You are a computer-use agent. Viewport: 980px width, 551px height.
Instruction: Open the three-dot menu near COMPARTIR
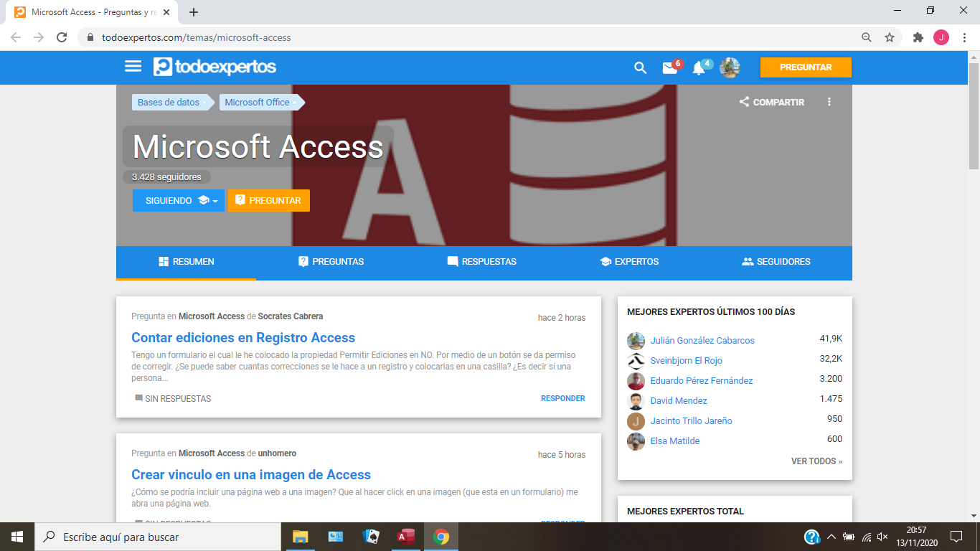(x=829, y=101)
